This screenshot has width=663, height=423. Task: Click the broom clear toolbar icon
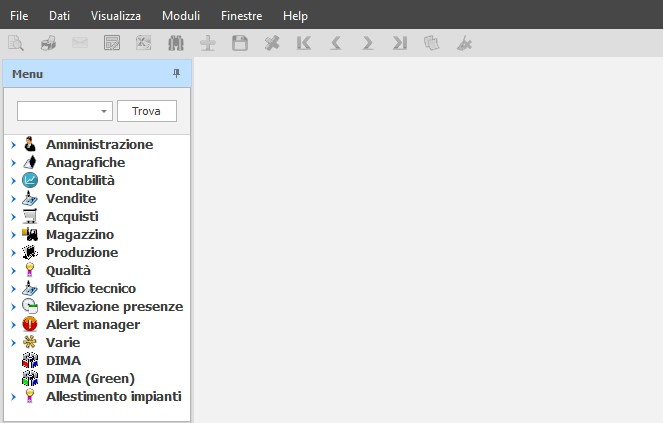pyautogui.click(x=464, y=43)
